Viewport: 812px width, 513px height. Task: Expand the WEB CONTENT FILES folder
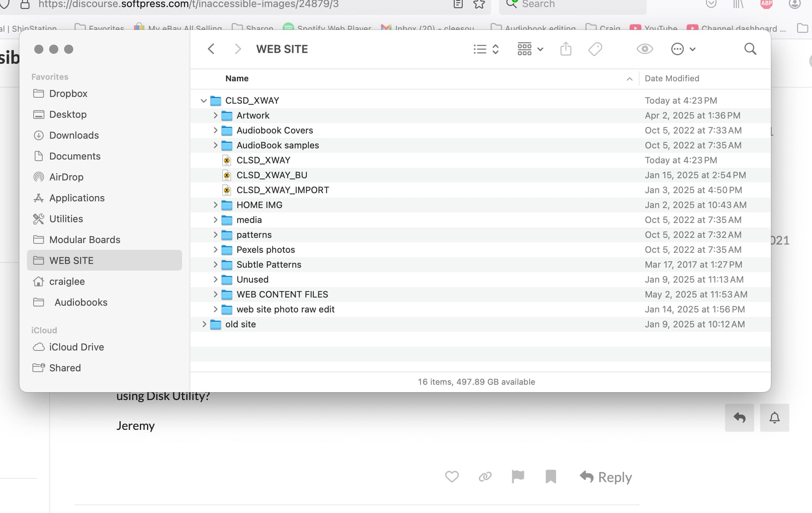(x=215, y=295)
